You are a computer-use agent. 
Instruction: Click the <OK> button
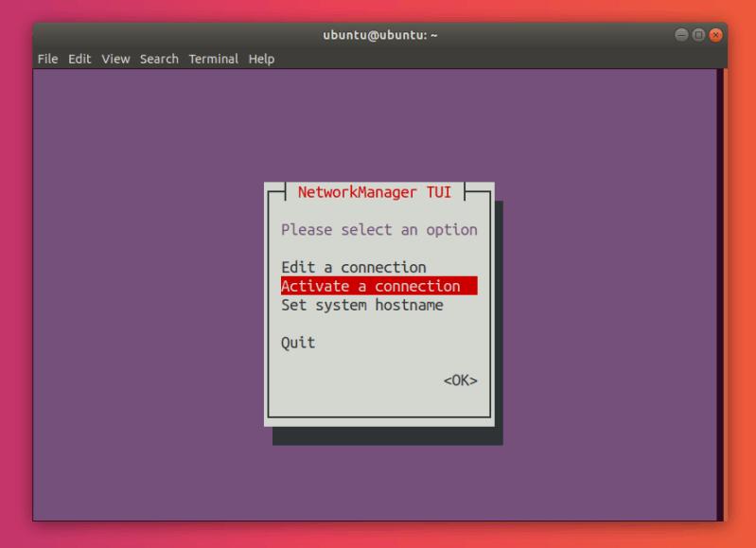[461, 380]
